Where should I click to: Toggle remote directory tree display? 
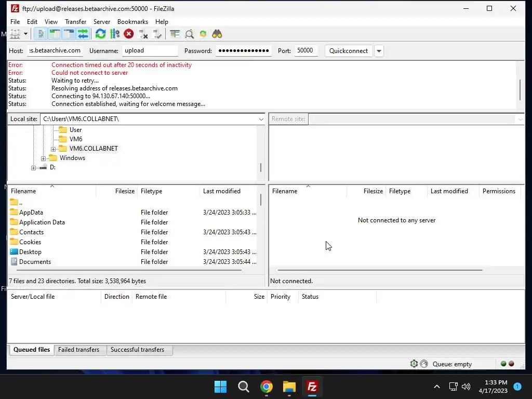(69, 34)
